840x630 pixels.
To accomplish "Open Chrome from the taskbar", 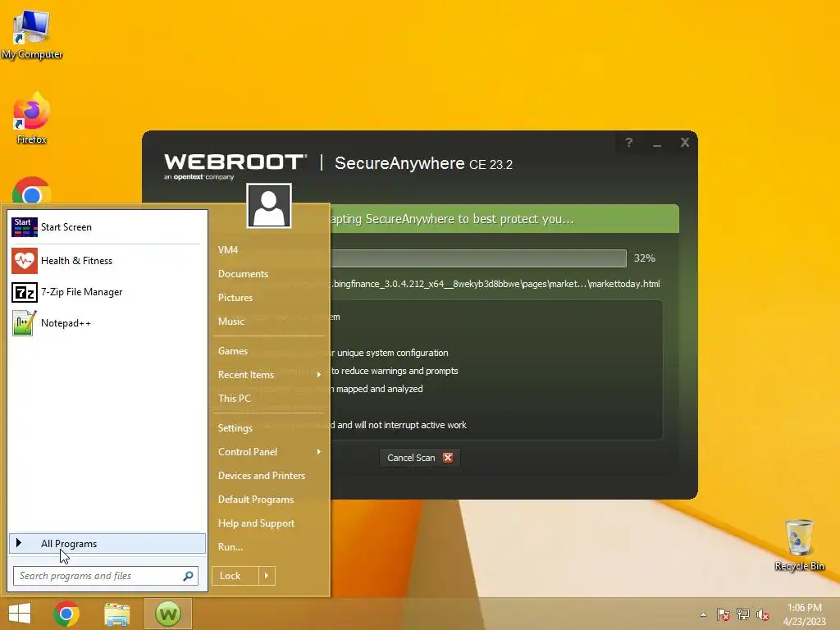I will pyautogui.click(x=66, y=614).
